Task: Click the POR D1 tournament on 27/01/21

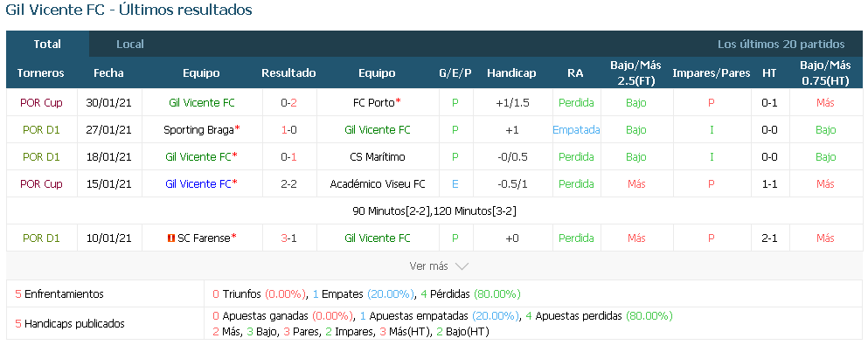Action: tap(41, 130)
